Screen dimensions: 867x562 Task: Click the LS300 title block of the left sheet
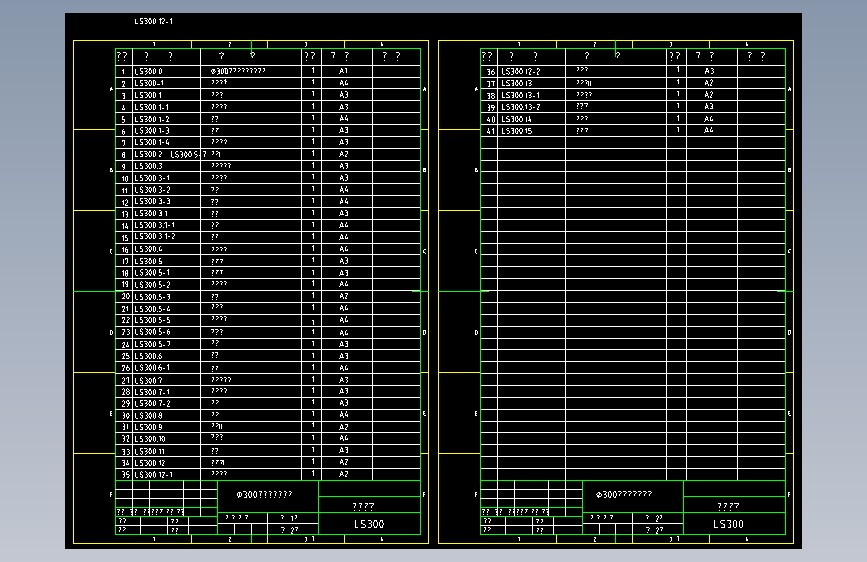click(369, 524)
